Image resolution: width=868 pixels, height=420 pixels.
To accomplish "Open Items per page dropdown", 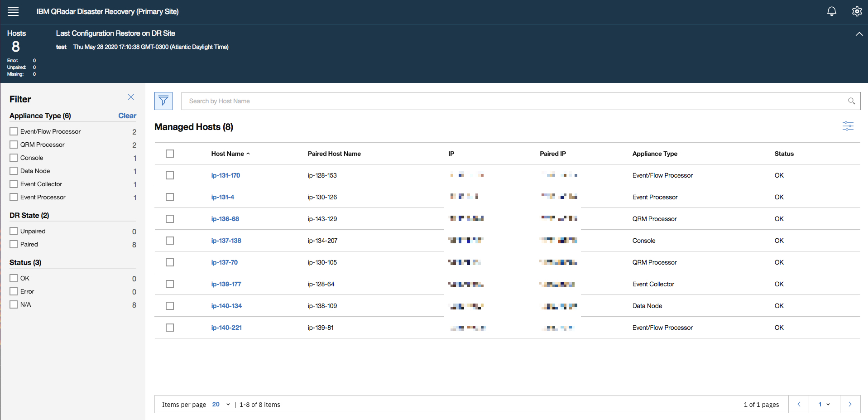I will (221, 404).
